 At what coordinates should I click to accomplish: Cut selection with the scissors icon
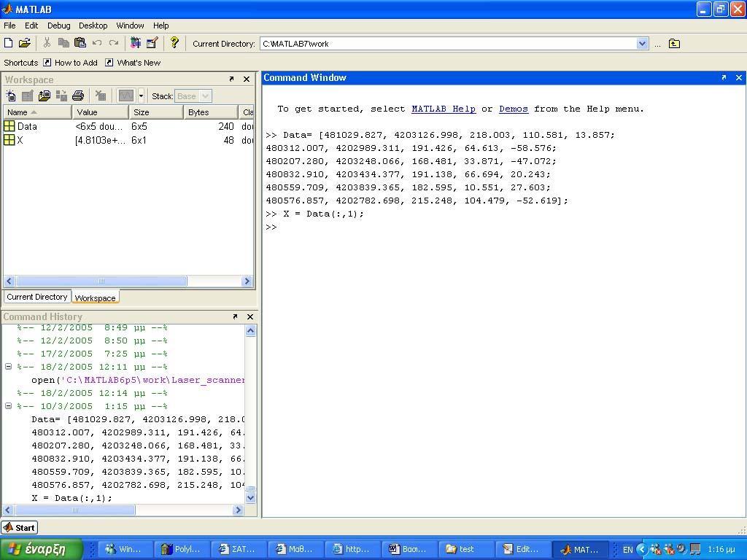coord(47,43)
